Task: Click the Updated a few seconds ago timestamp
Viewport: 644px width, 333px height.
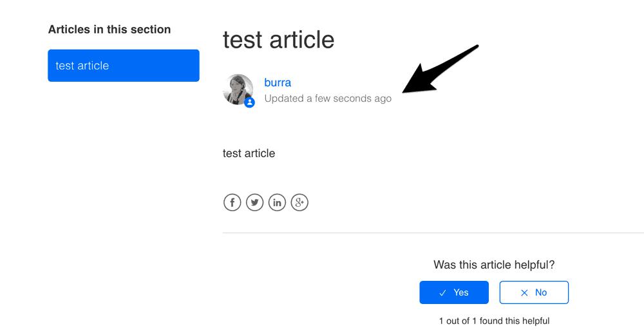Action: pyautogui.click(x=328, y=99)
